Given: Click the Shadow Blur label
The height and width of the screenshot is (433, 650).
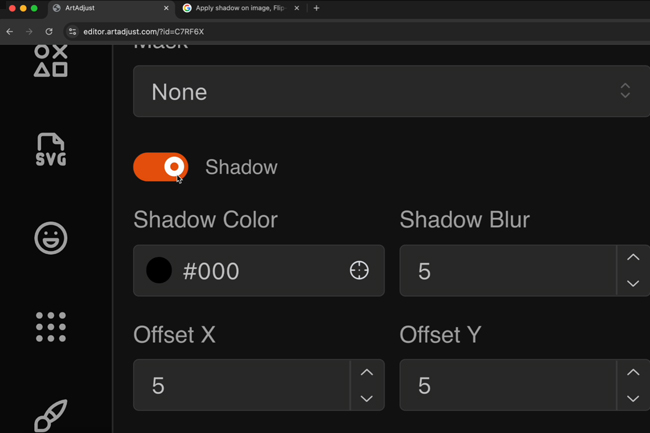Looking at the screenshot, I should click(x=465, y=220).
